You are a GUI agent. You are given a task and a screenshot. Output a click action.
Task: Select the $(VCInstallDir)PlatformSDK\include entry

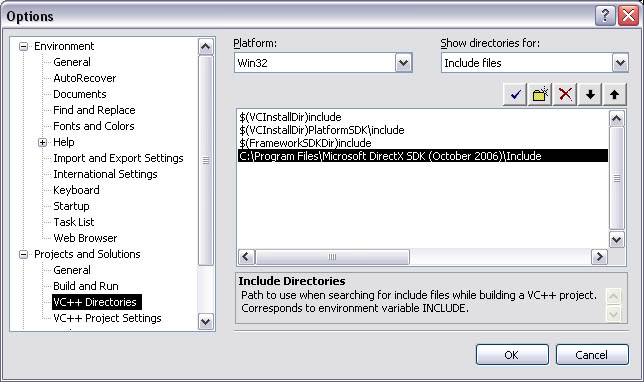[x=322, y=130]
